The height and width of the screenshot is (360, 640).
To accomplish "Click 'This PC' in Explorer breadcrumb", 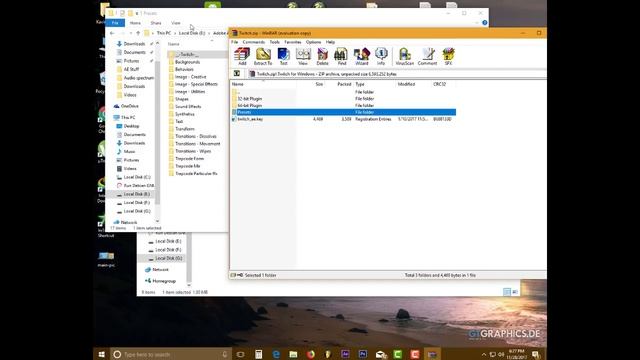I will pyautogui.click(x=164, y=33).
